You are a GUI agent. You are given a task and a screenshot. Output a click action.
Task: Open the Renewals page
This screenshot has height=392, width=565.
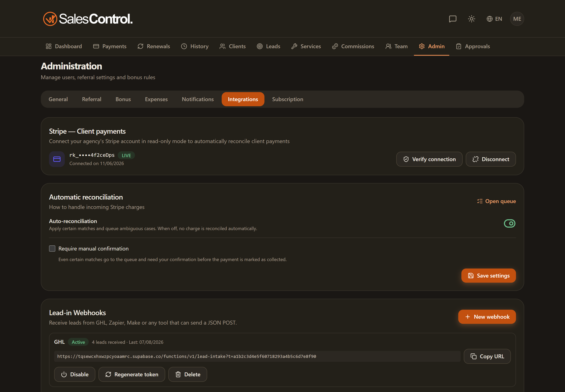coord(154,46)
